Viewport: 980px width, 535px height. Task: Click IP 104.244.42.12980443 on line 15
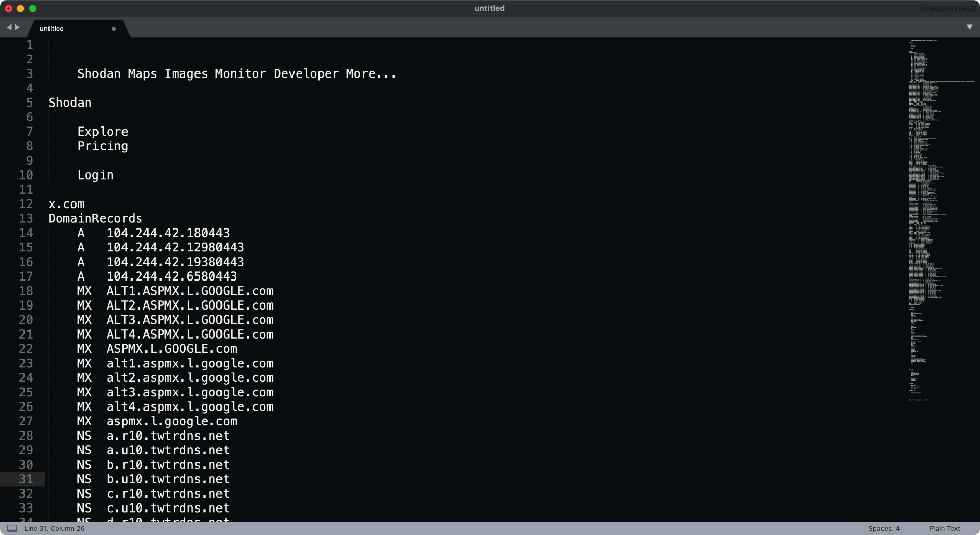[176, 247]
